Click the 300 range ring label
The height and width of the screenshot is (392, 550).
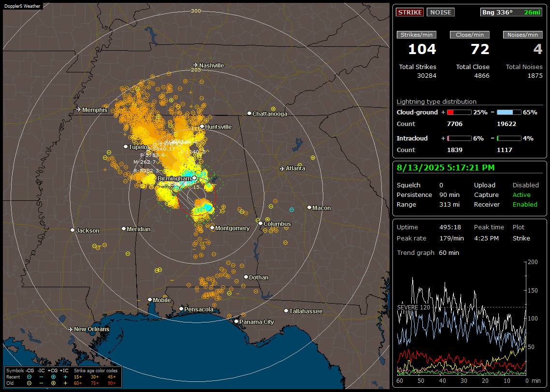(x=196, y=11)
